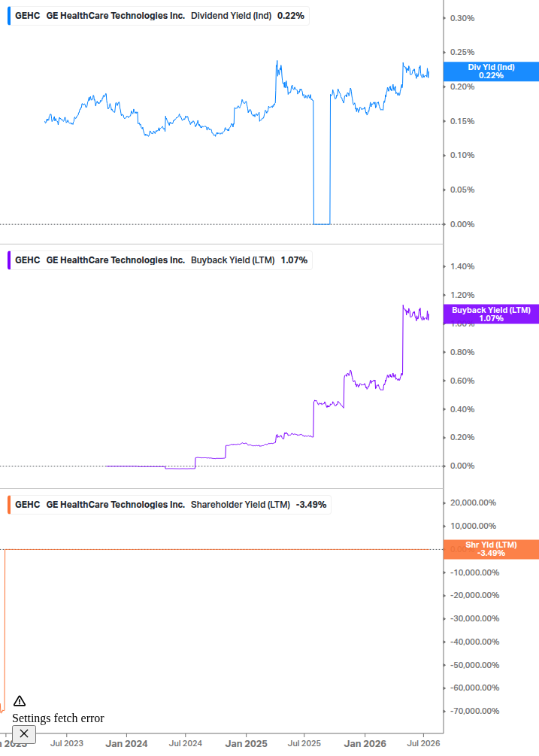Click the -70,000.00% shareholder yield axis tick
This screenshot has height=756, width=539.
coord(474,711)
